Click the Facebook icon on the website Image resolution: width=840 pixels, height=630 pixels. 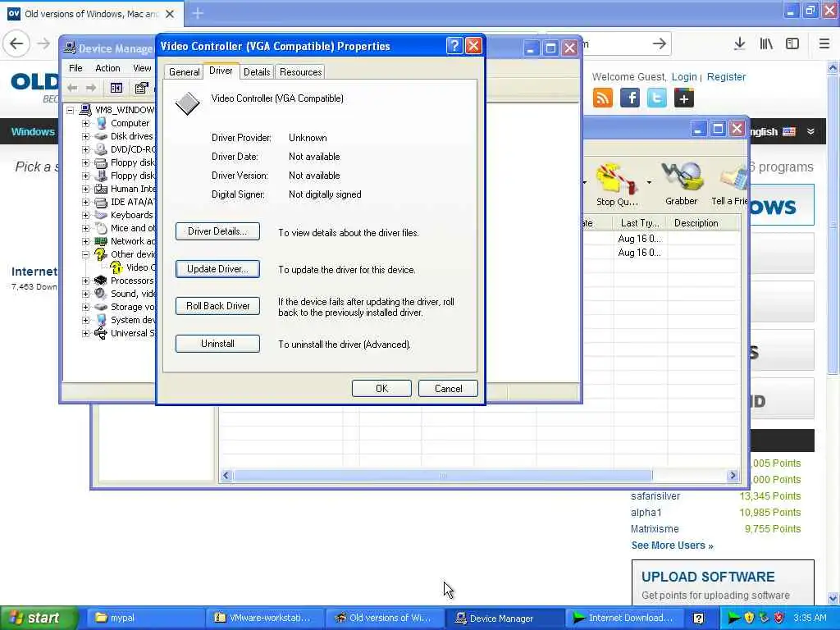tap(630, 98)
